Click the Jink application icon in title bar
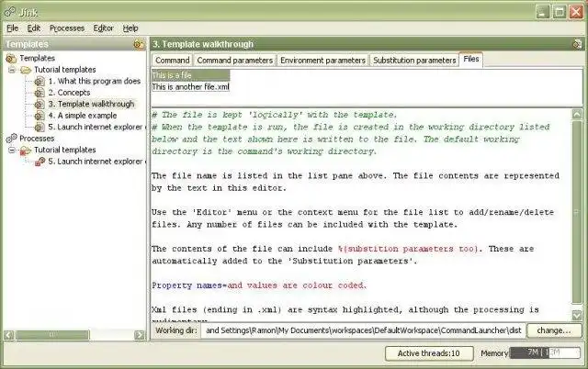 (10, 12)
